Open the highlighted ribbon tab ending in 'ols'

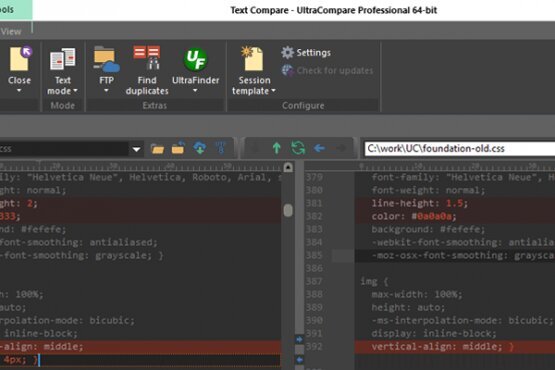point(16,10)
